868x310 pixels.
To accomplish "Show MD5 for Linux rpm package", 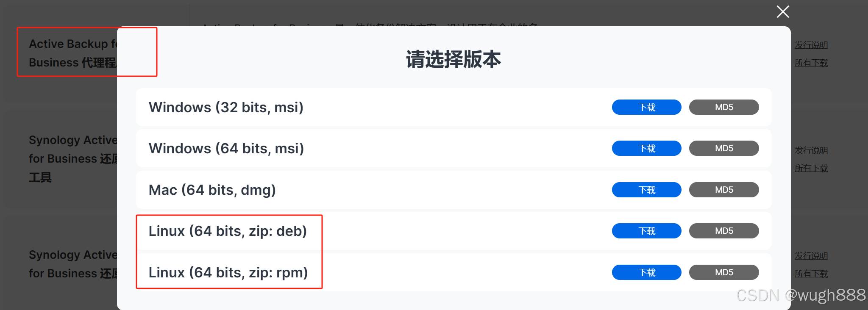I will point(723,272).
